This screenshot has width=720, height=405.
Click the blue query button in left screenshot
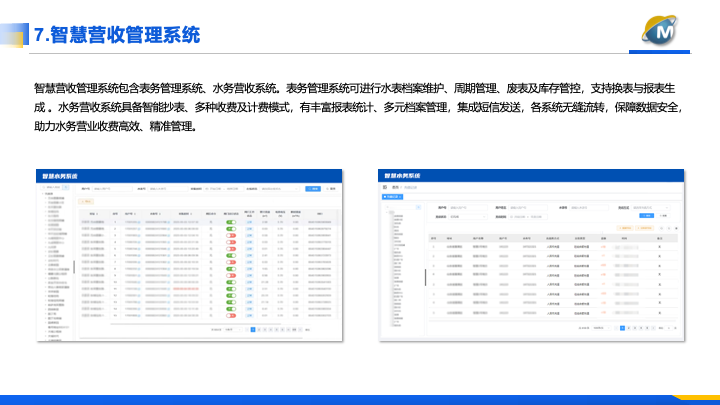tap(313, 187)
